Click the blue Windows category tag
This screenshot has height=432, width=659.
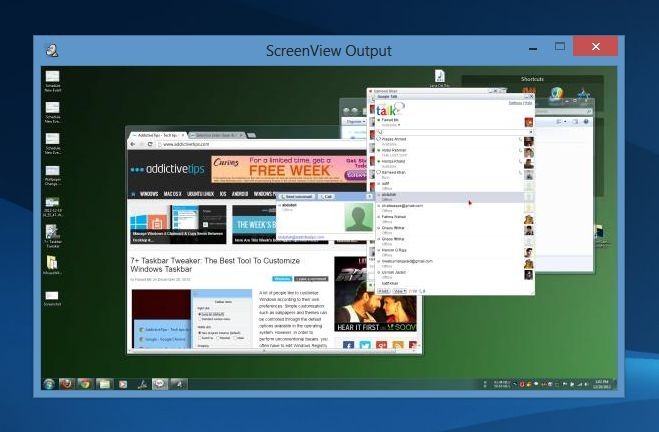(282, 279)
